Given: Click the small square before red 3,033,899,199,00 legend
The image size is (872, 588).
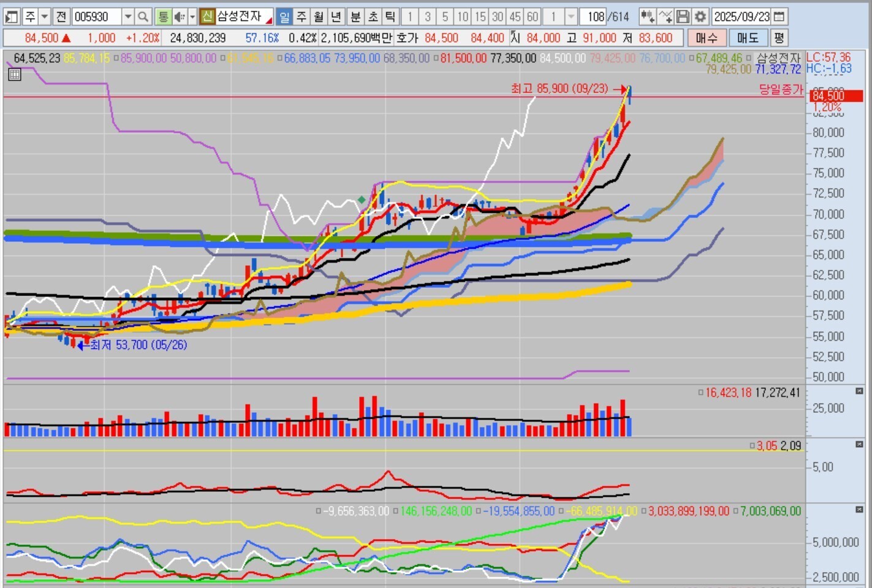Looking at the screenshot, I should pyautogui.click(x=643, y=511).
